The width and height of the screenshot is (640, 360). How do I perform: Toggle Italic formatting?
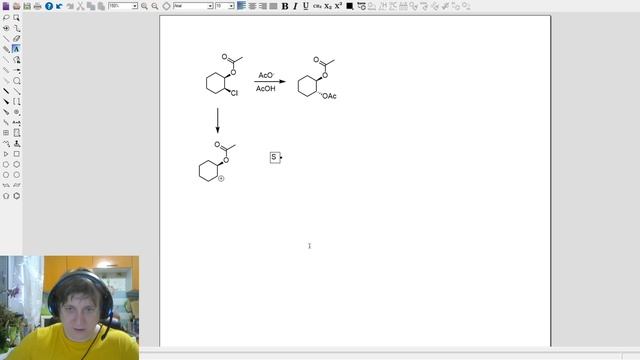pos(295,6)
